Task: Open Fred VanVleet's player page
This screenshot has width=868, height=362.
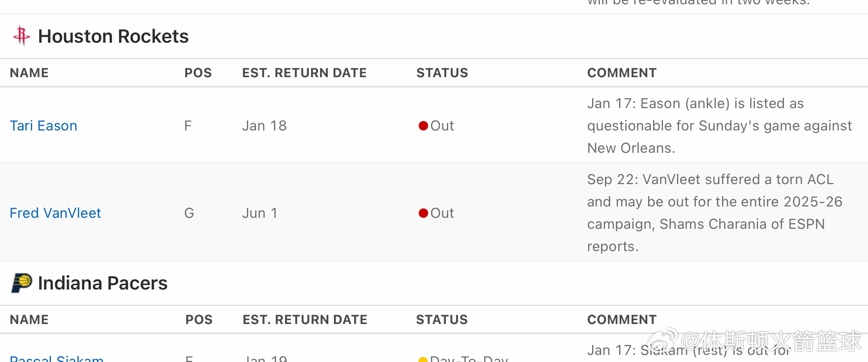Action: tap(55, 213)
